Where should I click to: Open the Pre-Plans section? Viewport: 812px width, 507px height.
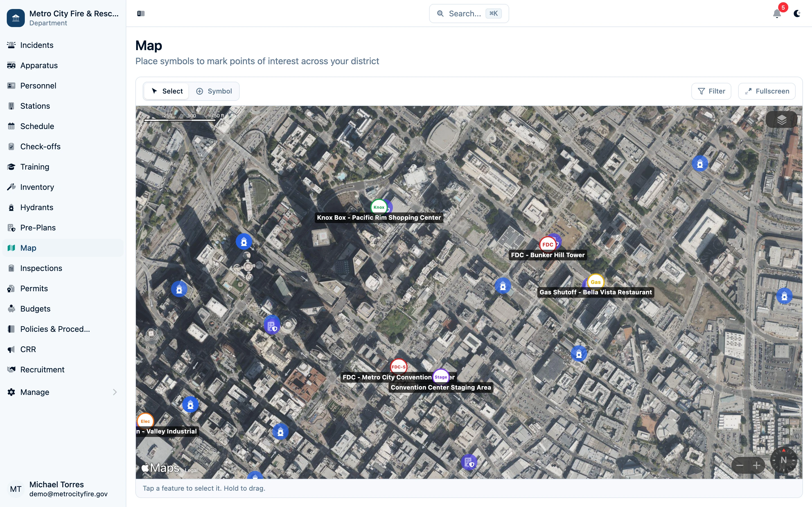pos(38,228)
